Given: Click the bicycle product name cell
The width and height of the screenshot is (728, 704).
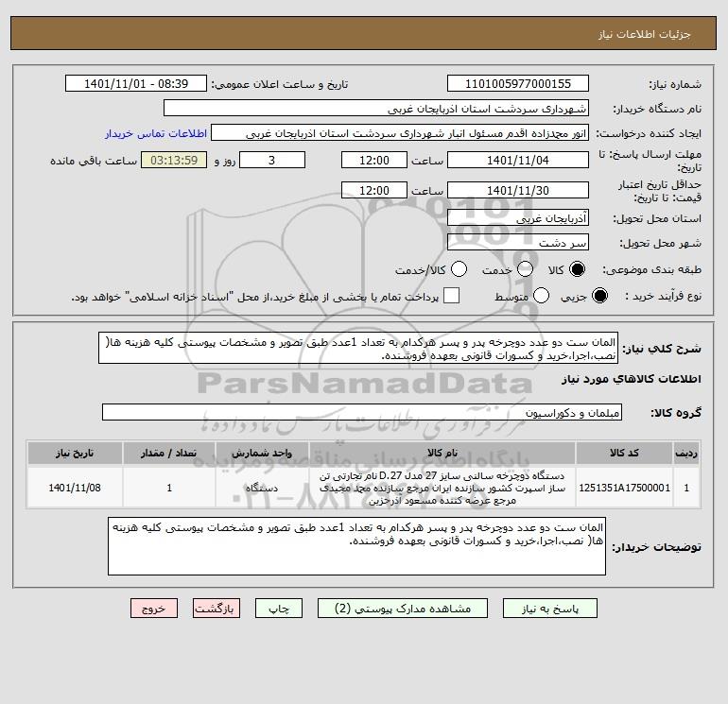Looking at the screenshot, I should pos(442,488).
